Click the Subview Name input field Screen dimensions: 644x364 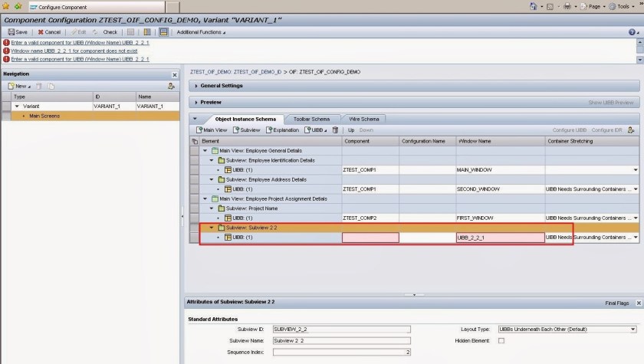(x=341, y=340)
